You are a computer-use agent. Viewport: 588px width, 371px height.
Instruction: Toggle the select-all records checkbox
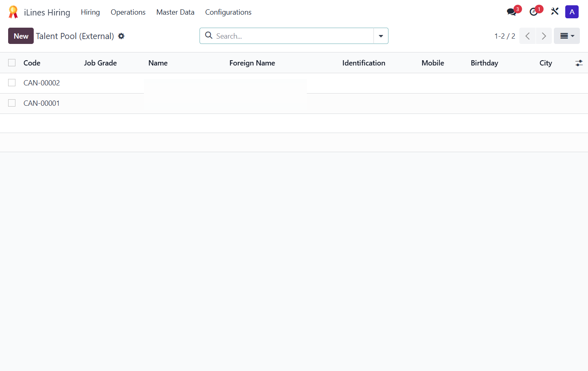point(12,63)
